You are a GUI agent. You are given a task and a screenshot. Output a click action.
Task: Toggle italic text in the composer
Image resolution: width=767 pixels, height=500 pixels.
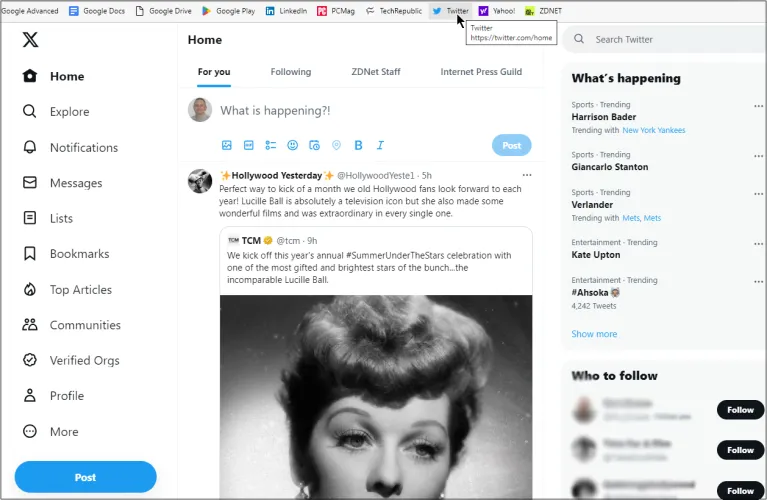[x=379, y=145]
